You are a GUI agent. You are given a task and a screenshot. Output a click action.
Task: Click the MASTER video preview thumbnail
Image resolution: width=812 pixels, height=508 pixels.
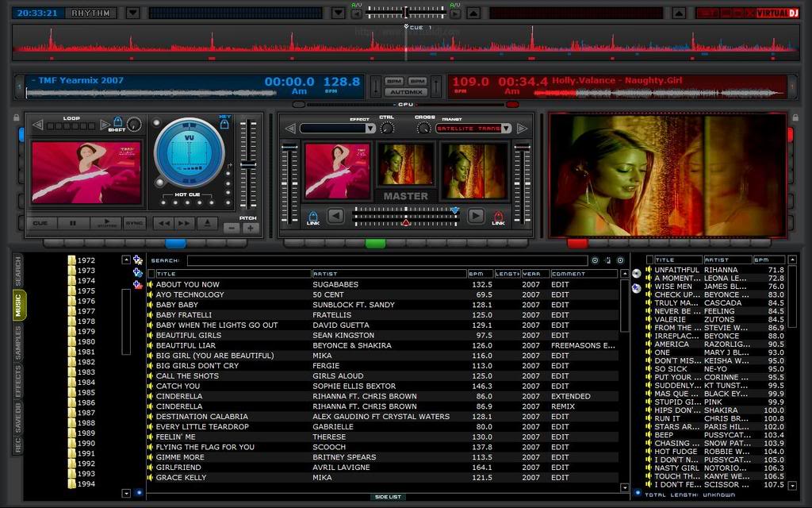[405, 165]
